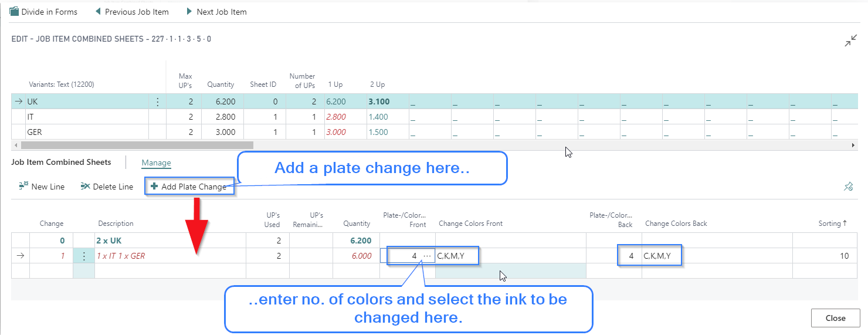
Task: Click the UK quantity 6.200 cell
Action: pyautogui.click(x=222, y=101)
